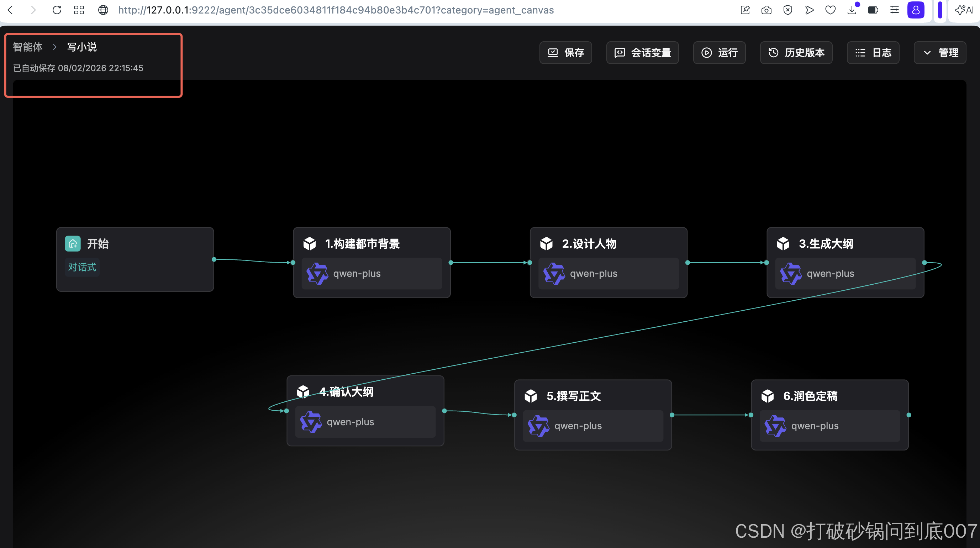Open the browser AI assistant icon
The image size is (980, 548).
(x=964, y=10)
